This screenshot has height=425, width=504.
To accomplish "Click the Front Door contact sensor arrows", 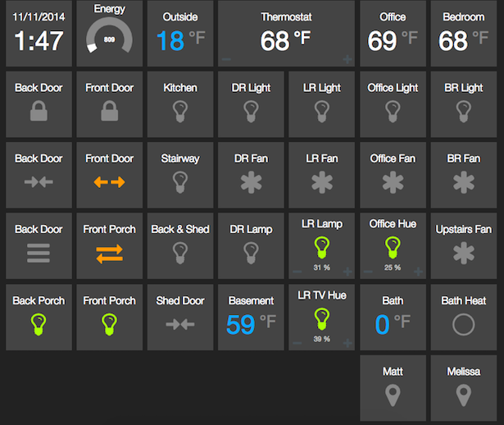I will coord(109,182).
